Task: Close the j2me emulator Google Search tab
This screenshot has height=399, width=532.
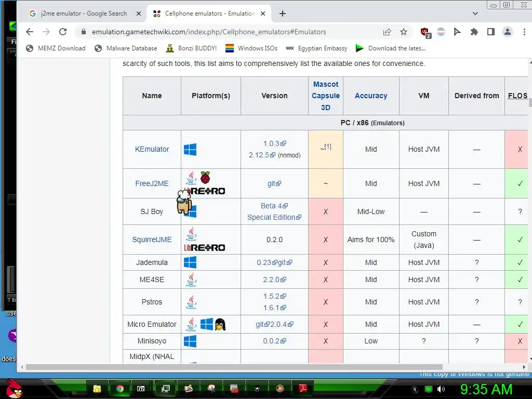Action: pos(138,14)
